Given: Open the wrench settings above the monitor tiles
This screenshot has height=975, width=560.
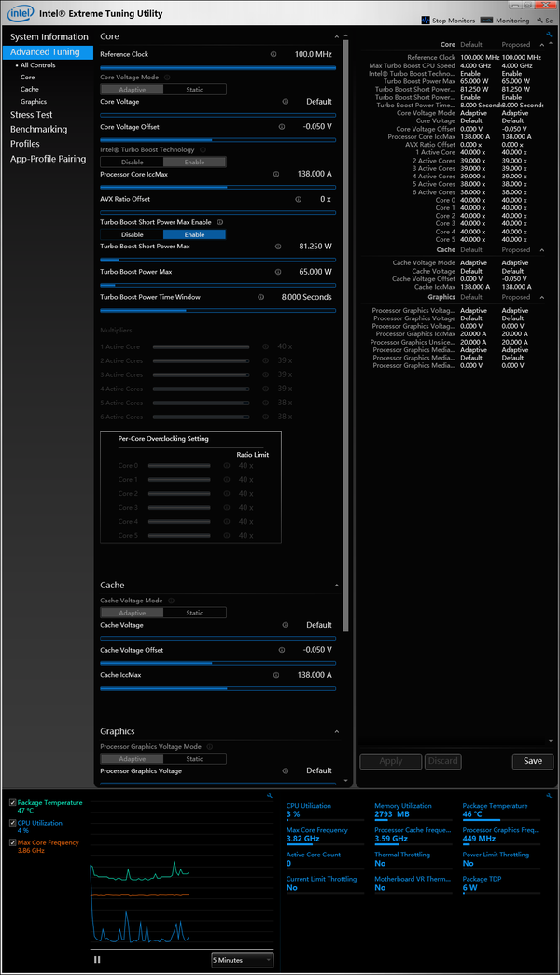Looking at the screenshot, I should [550, 796].
